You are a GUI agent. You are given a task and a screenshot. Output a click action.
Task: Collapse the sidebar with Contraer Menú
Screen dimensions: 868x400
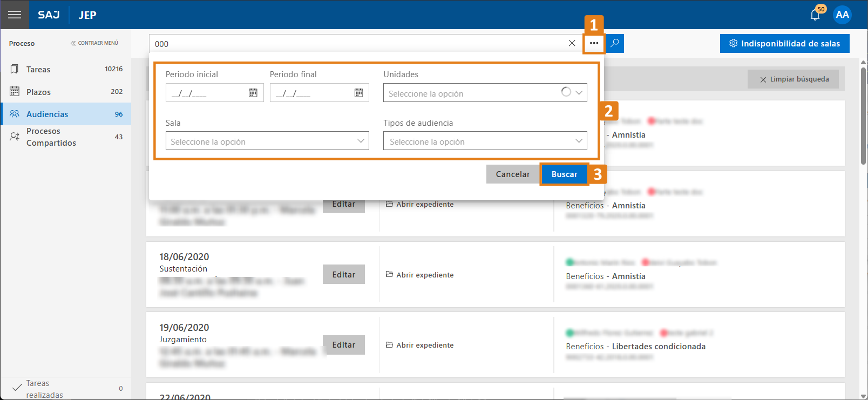(x=94, y=43)
